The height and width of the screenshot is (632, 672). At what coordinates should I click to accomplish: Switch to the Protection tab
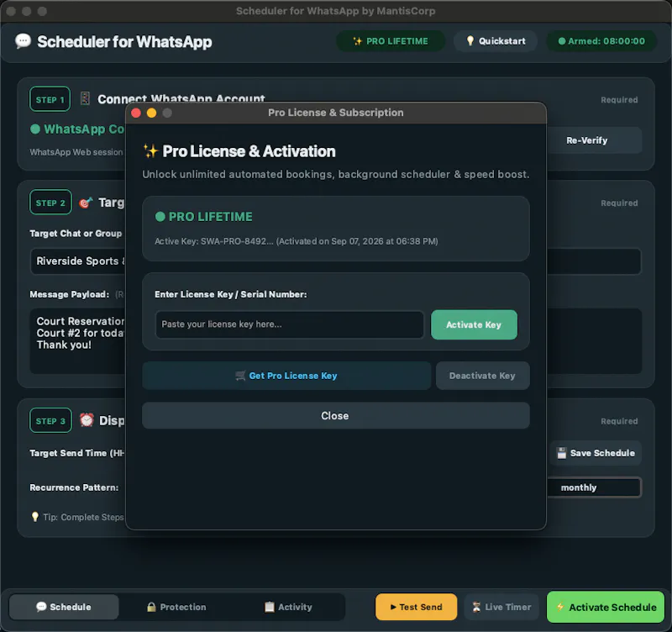(176, 607)
